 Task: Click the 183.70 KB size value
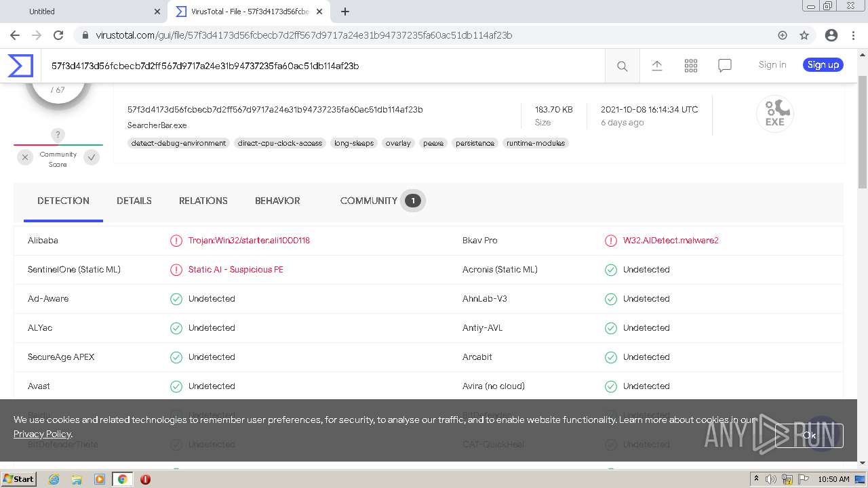tap(553, 109)
